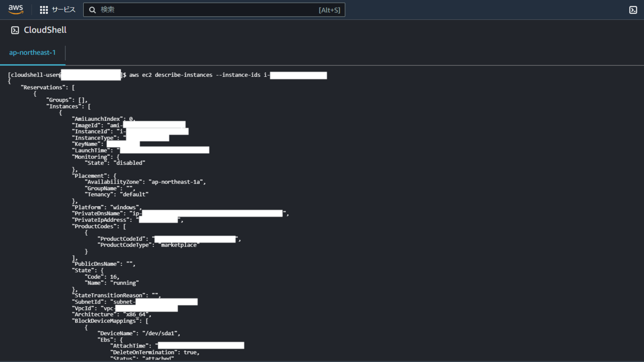Image resolution: width=644 pixels, height=362 pixels.
Task: Click the "Monitoring": { line
Action: point(96,157)
